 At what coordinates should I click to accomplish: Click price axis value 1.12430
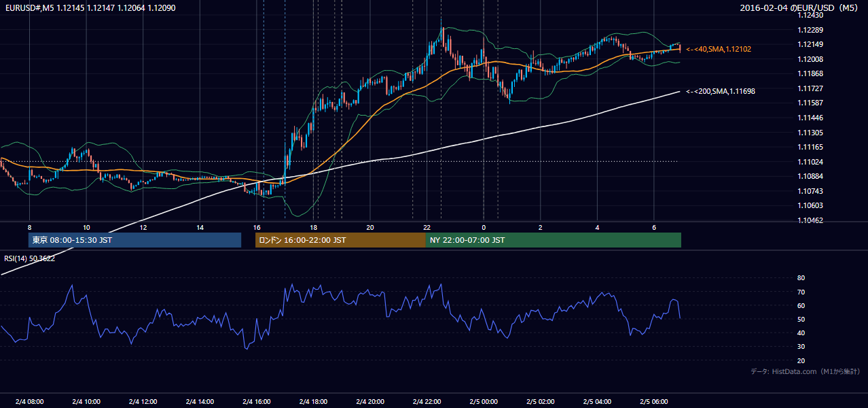tap(810, 15)
